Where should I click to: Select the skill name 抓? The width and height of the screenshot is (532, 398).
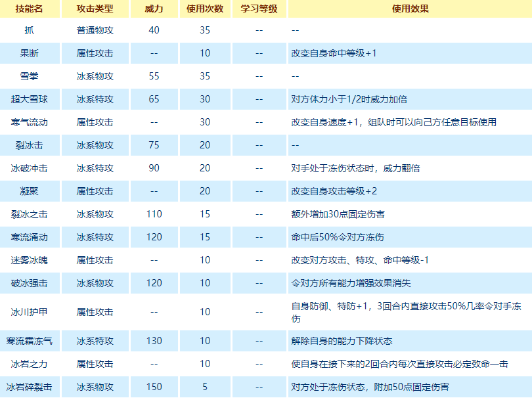(30, 30)
